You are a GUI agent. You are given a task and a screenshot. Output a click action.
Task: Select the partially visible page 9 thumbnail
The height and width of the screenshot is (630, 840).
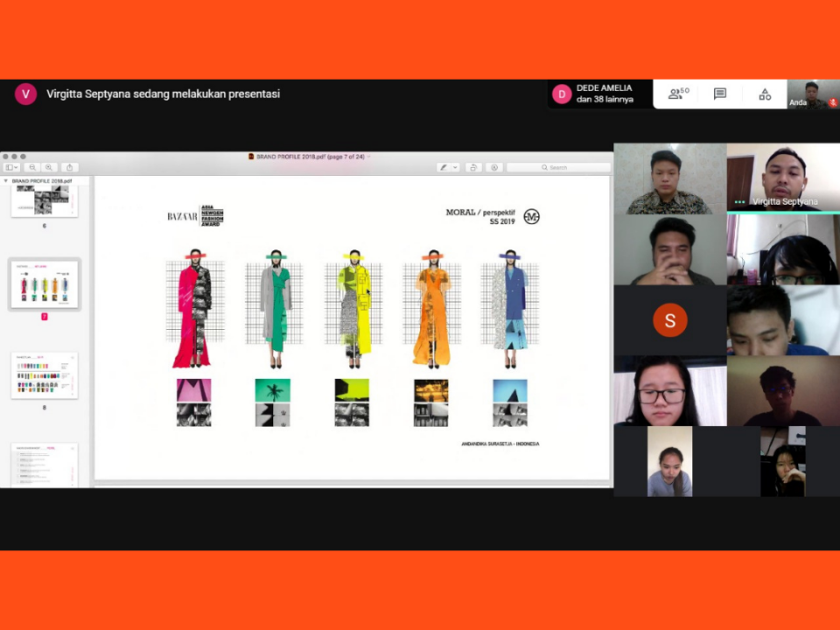(45, 465)
